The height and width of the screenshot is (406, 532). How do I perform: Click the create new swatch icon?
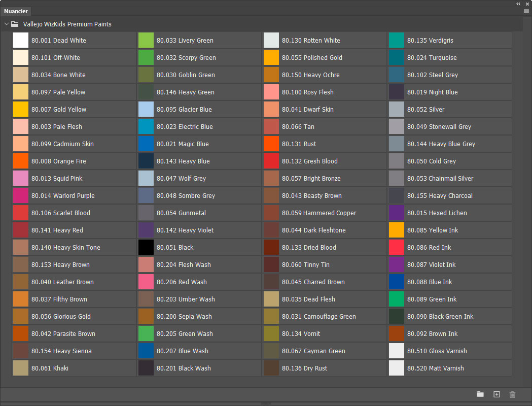coord(496,394)
